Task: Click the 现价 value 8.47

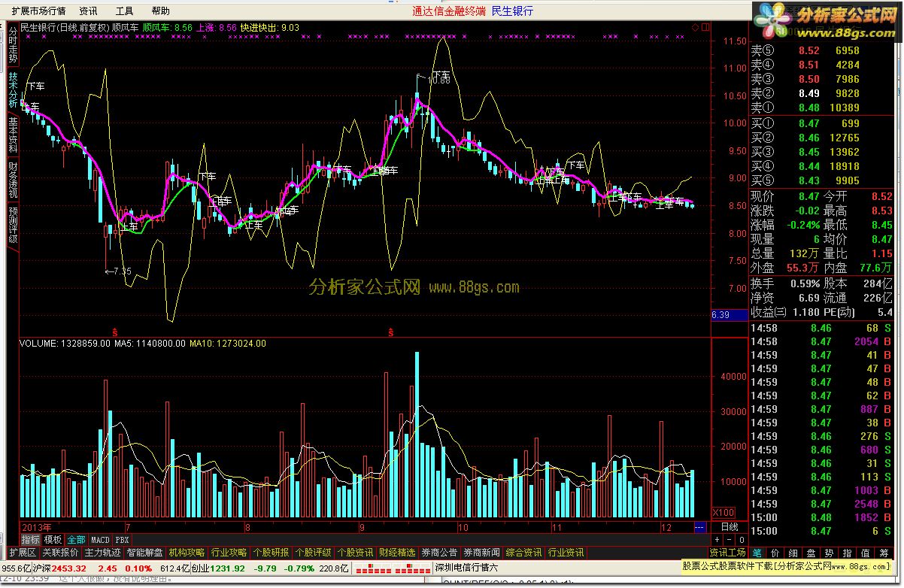Action: tap(809, 196)
